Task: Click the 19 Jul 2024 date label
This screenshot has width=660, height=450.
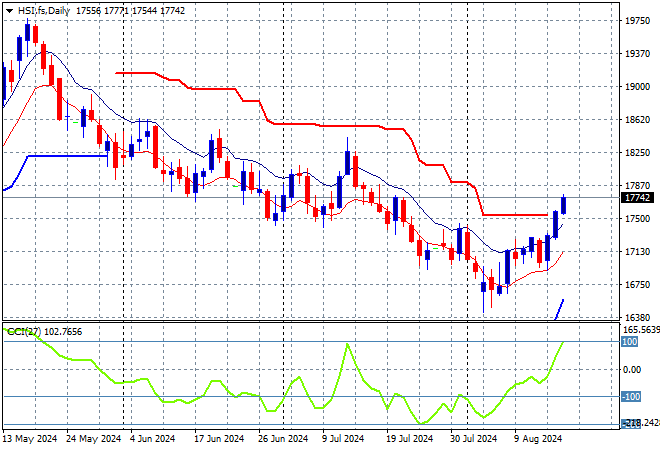Action: 410,439
